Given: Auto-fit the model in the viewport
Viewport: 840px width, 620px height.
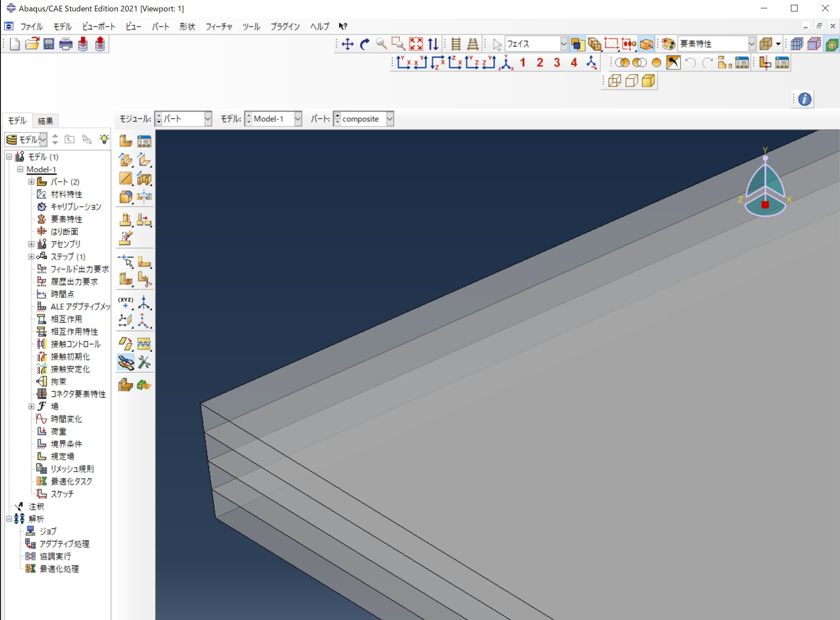Looking at the screenshot, I should point(416,44).
